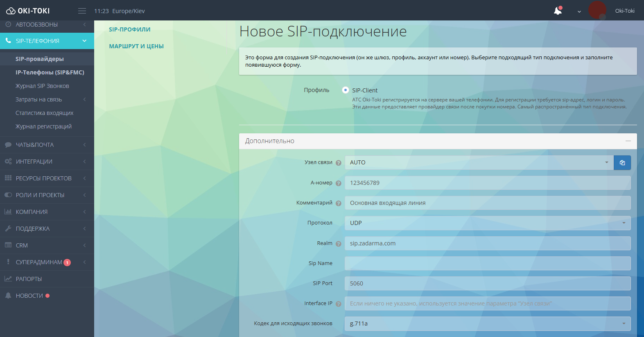Collapse the Дополнительно panel
This screenshot has width=644, height=337.
pos(628,141)
